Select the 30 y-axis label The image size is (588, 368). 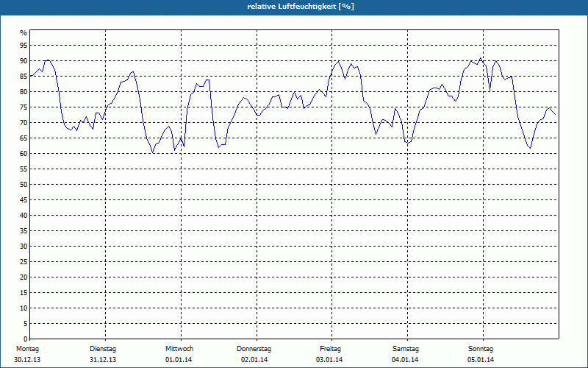pyautogui.click(x=24, y=247)
